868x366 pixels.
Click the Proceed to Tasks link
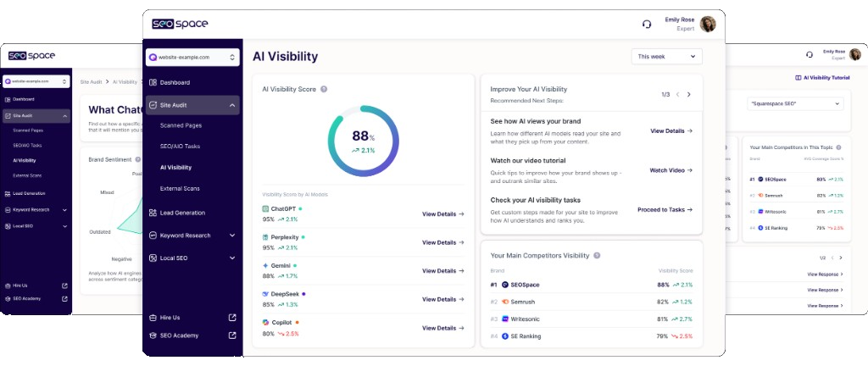(665, 209)
